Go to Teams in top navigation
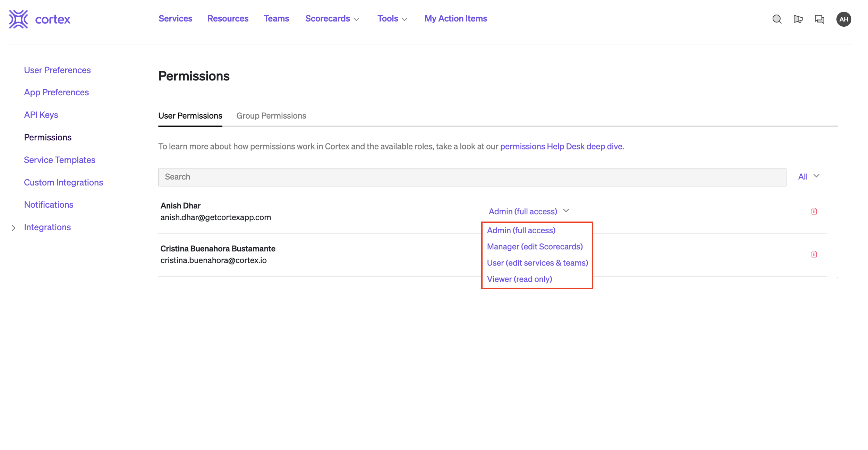Image resolution: width=868 pixels, height=450 pixels. tap(276, 19)
